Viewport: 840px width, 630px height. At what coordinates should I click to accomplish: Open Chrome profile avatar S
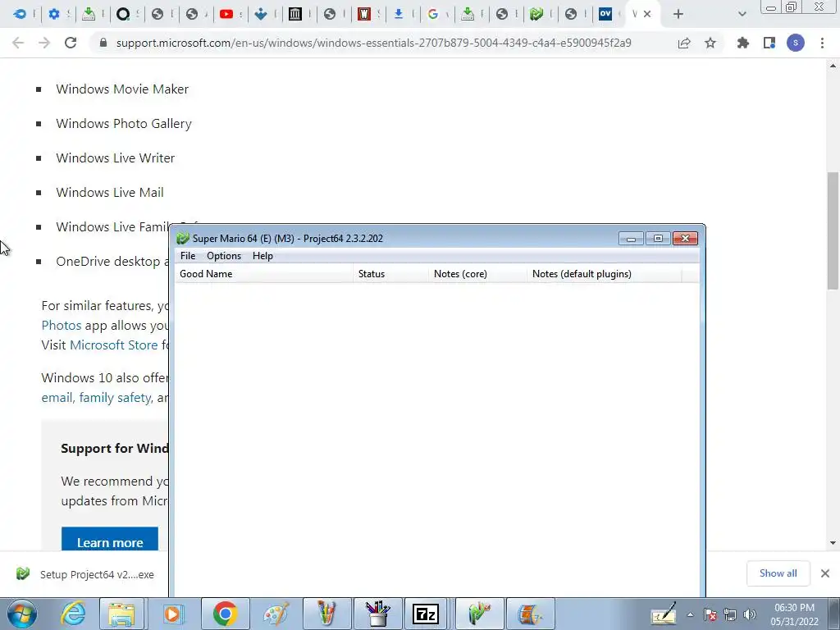pos(796,43)
